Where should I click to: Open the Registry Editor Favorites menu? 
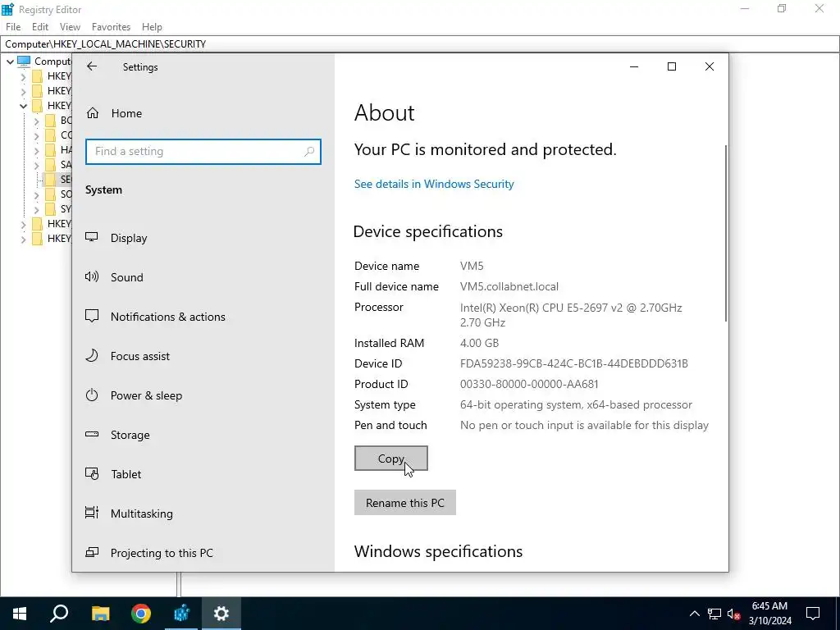pos(111,27)
